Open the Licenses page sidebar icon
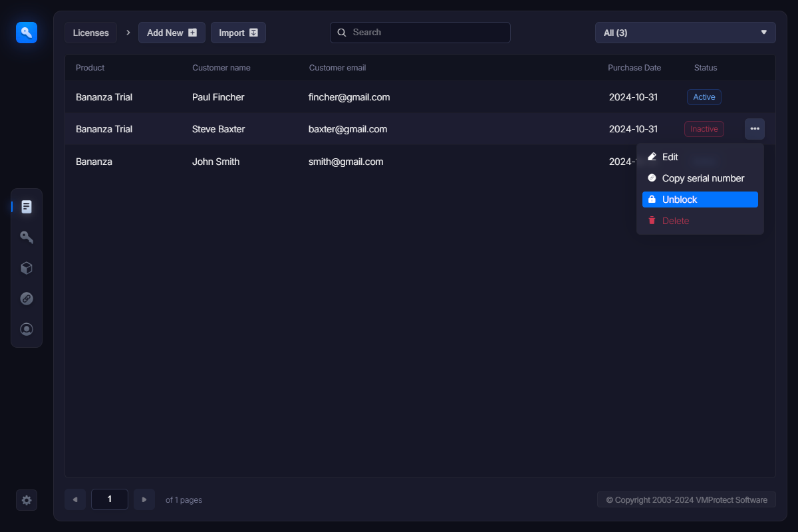 click(27, 207)
